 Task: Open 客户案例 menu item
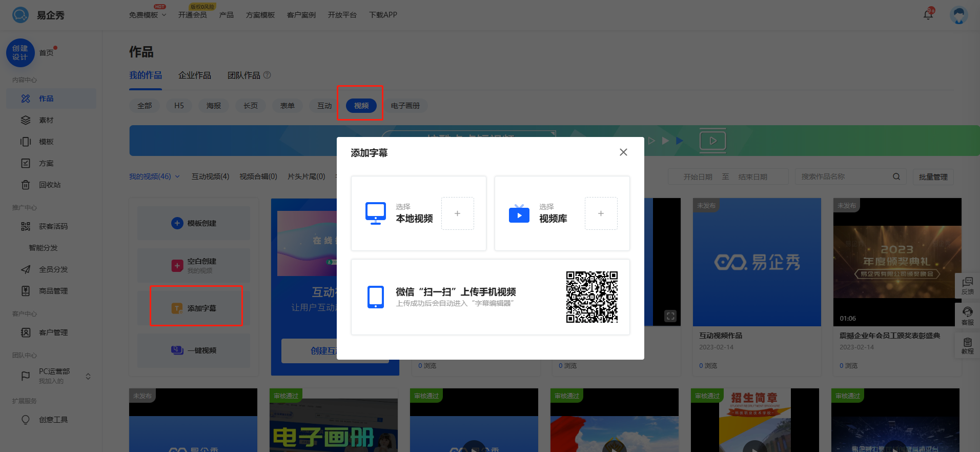[301, 15]
